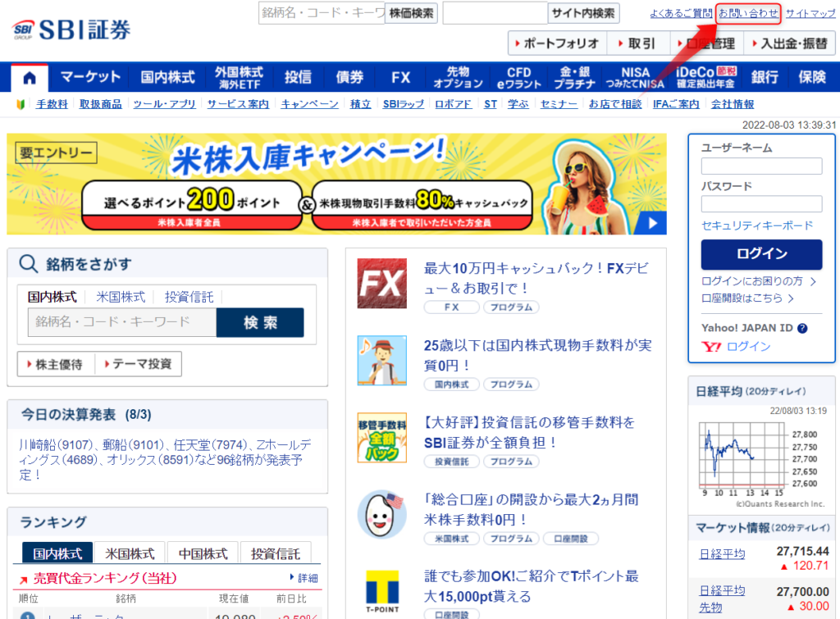Open the キャンペーン sub-navigation link
Screen dimensions: 840x619
309,104
